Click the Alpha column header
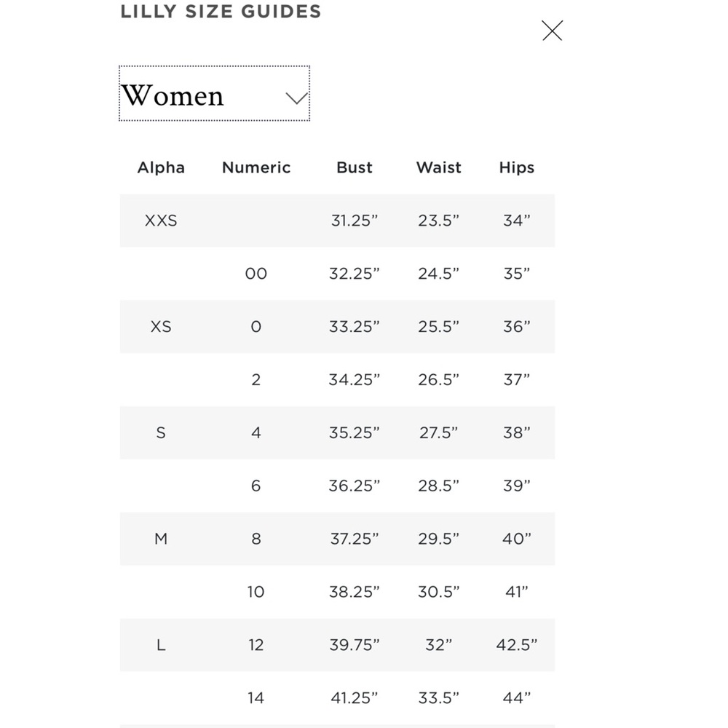 pos(161,167)
